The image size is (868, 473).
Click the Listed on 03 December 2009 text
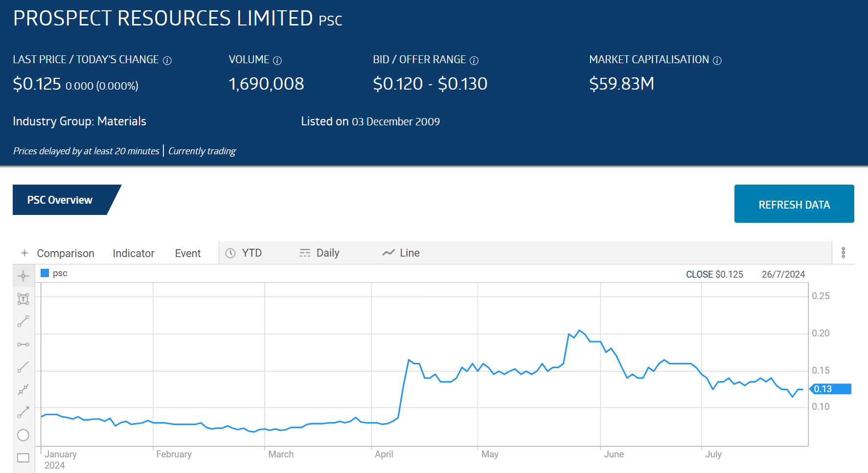[x=370, y=121]
